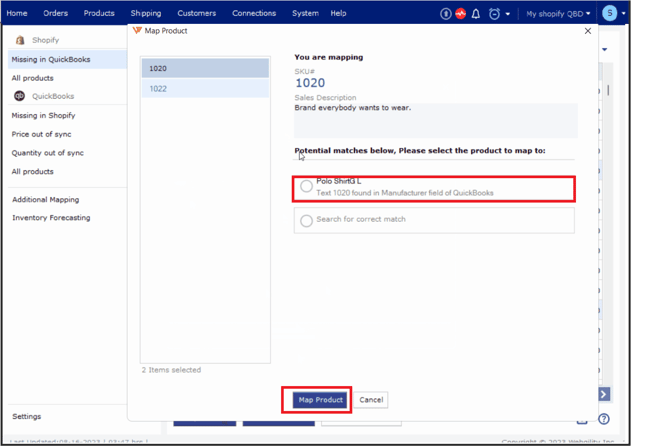Click the help question mark icon
Viewport: 670px width, 446px height.
click(603, 419)
